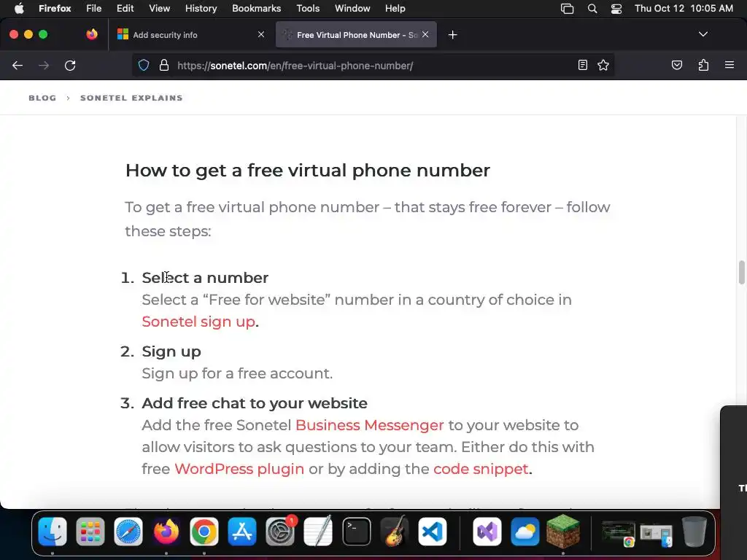
Task: Open the WordPress plugin link
Action: (239, 469)
